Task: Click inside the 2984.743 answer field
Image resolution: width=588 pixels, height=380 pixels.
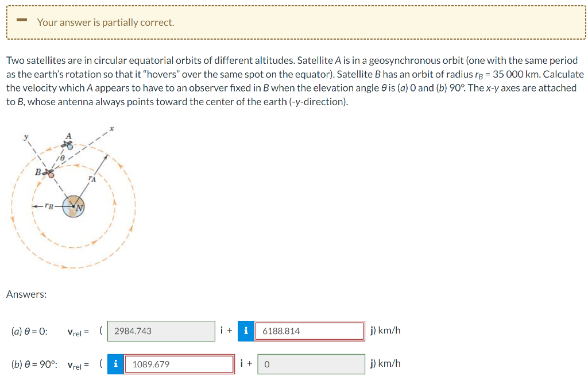Action: [x=161, y=331]
